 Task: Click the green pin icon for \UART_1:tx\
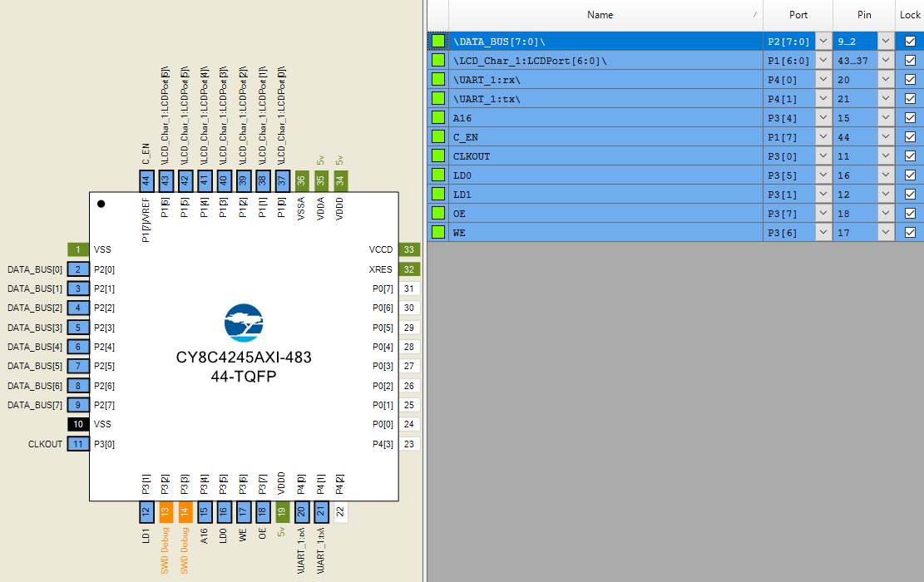coord(437,98)
